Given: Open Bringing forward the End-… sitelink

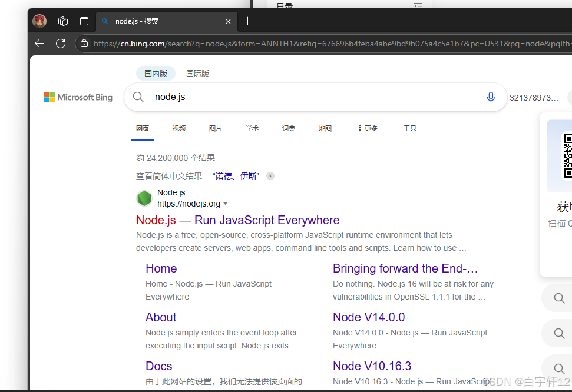Looking at the screenshot, I should [405, 268].
